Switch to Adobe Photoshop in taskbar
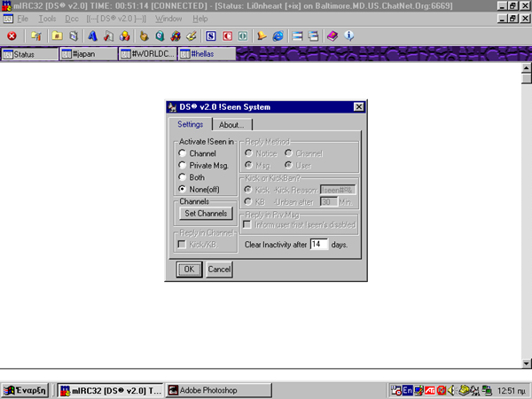532x399 pixels. (x=219, y=390)
